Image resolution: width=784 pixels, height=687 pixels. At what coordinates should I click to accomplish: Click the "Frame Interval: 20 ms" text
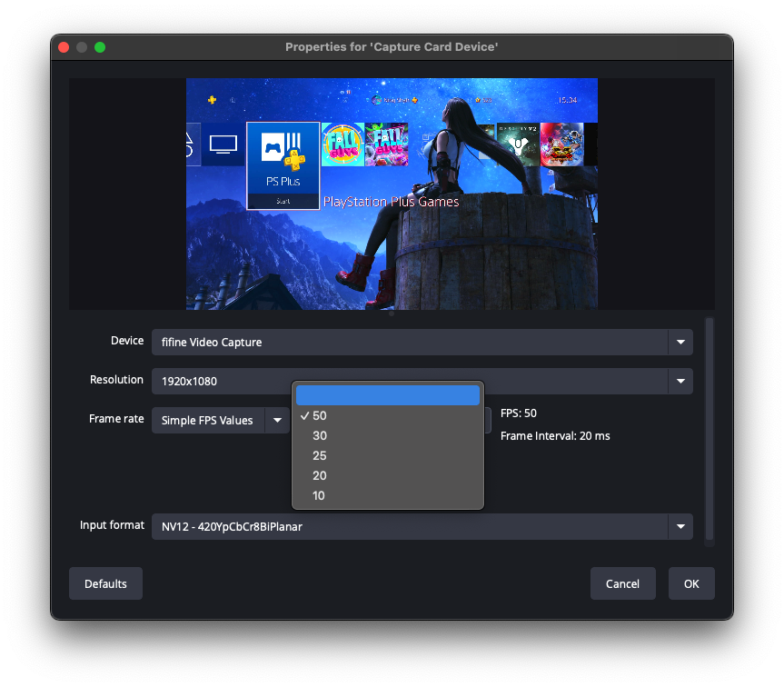[x=555, y=436]
